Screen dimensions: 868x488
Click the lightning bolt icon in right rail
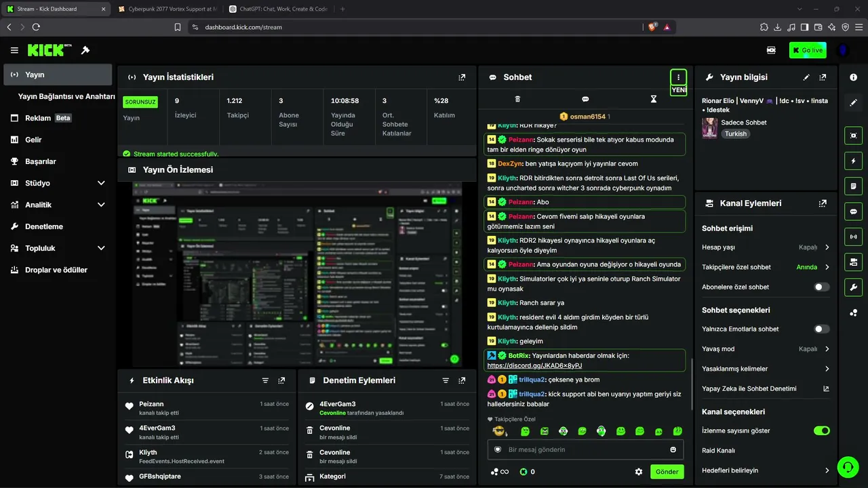[853, 161]
